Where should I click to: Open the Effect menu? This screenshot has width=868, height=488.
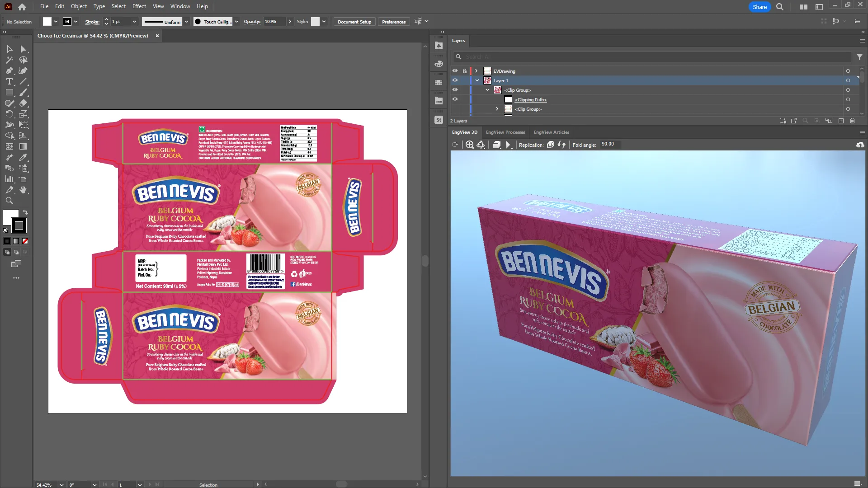139,6
